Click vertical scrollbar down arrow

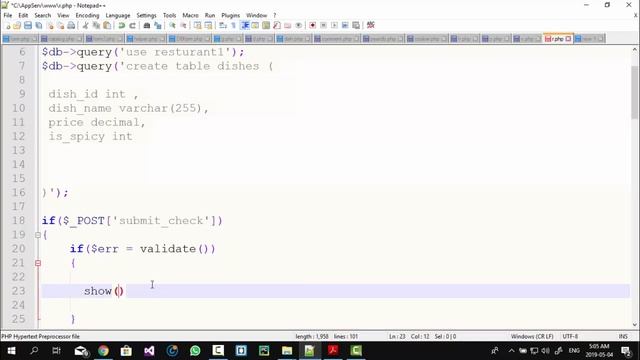pyautogui.click(x=635, y=324)
